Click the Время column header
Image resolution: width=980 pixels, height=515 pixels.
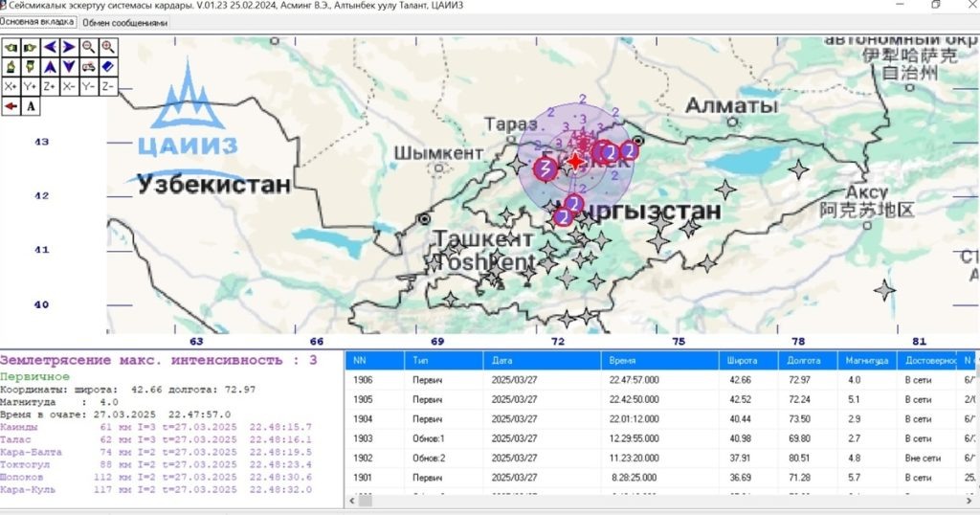pos(659,361)
